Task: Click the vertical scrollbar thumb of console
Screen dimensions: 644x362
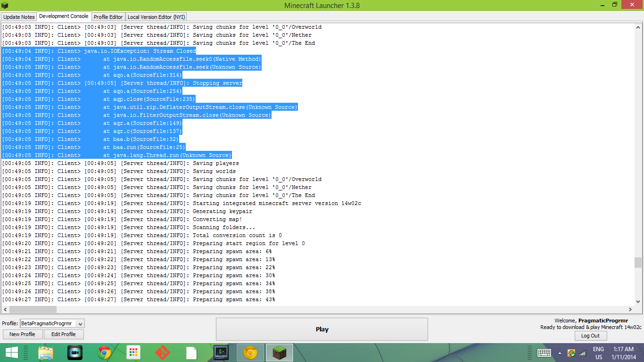Action: [x=638, y=262]
